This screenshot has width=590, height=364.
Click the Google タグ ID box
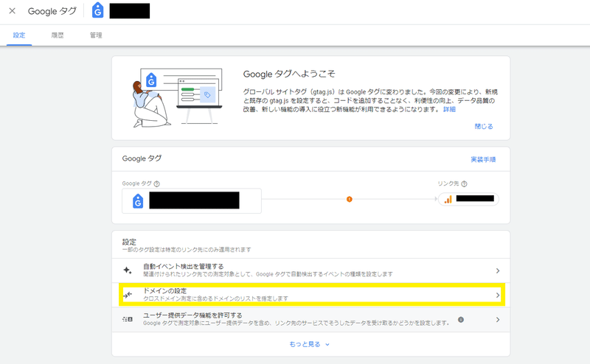click(192, 201)
